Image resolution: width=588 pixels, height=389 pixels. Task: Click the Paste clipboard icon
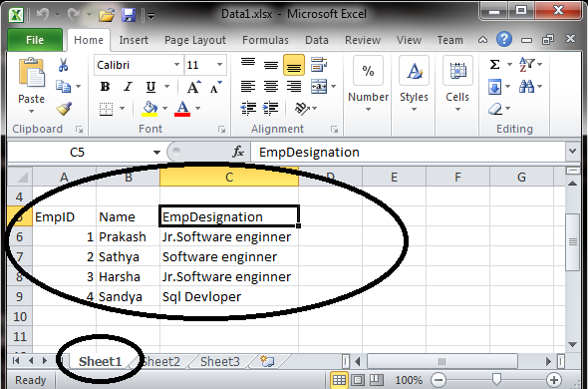32,73
